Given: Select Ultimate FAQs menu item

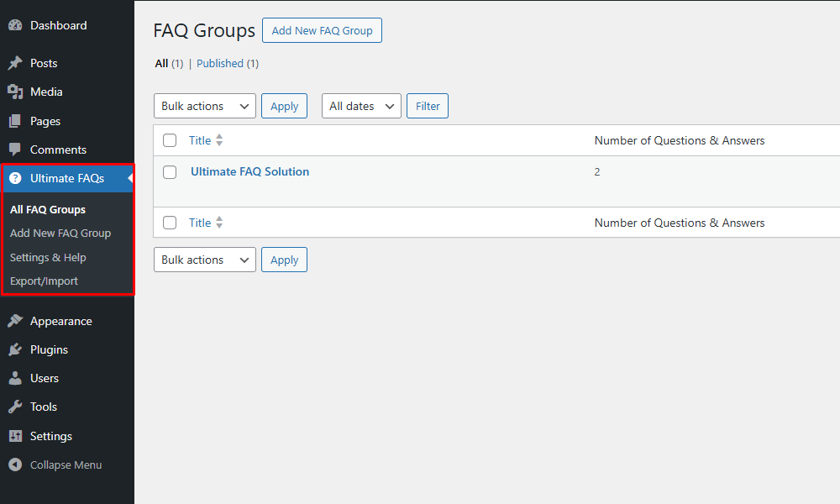Looking at the screenshot, I should (x=67, y=178).
